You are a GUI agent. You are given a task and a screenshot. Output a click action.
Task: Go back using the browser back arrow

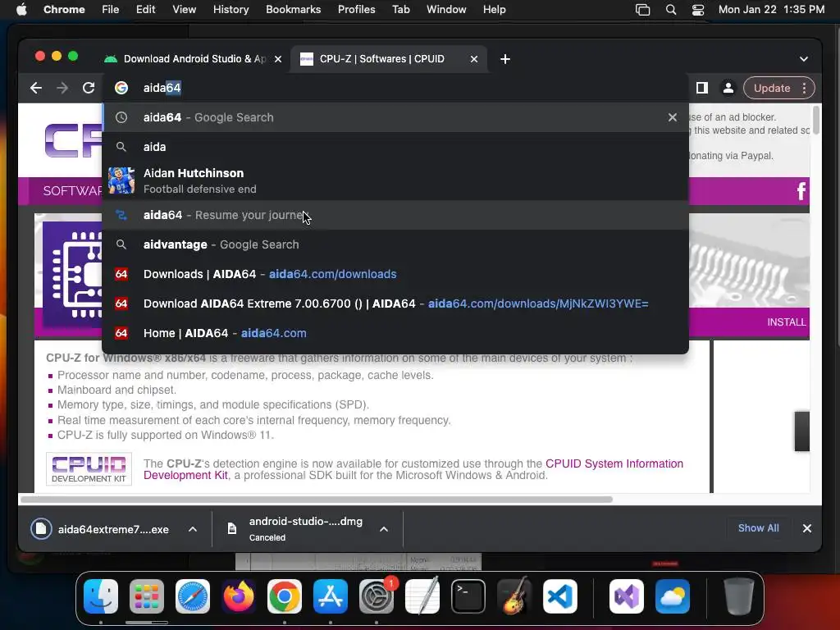pyautogui.click(x=36, y=88)
